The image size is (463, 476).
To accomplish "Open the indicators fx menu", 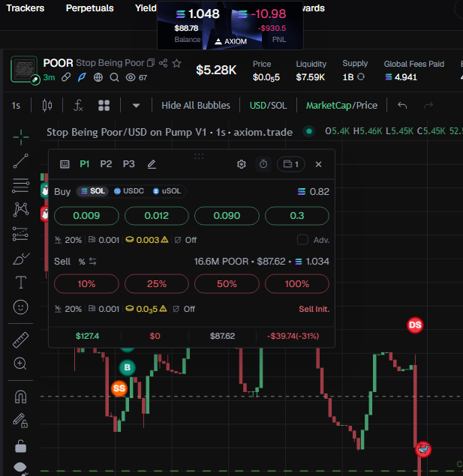I will click(x=78, y=106).
